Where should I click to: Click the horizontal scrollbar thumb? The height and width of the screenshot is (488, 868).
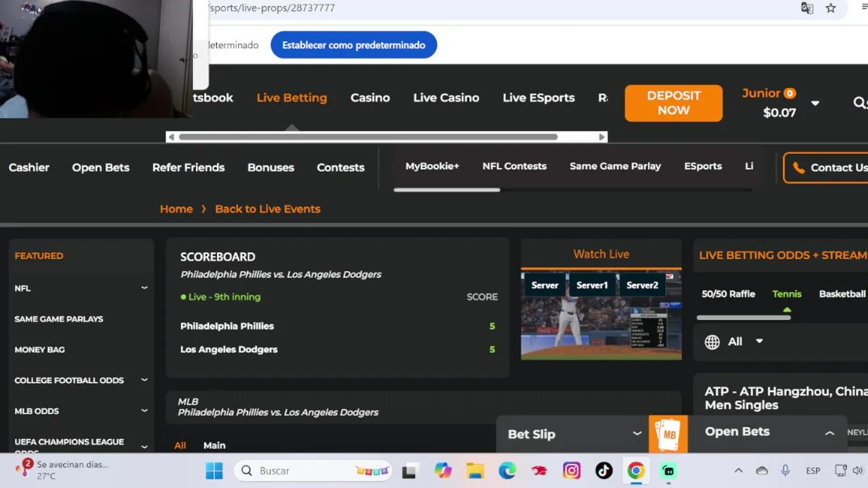[368, 137]
